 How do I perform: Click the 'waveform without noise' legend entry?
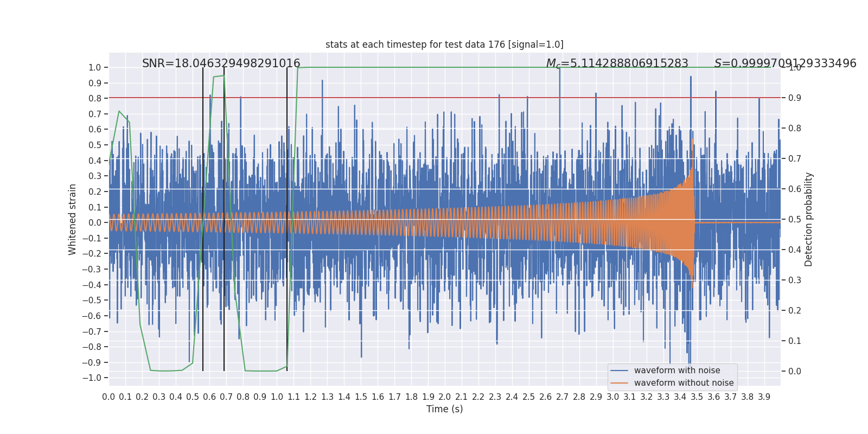pos(684,383)
